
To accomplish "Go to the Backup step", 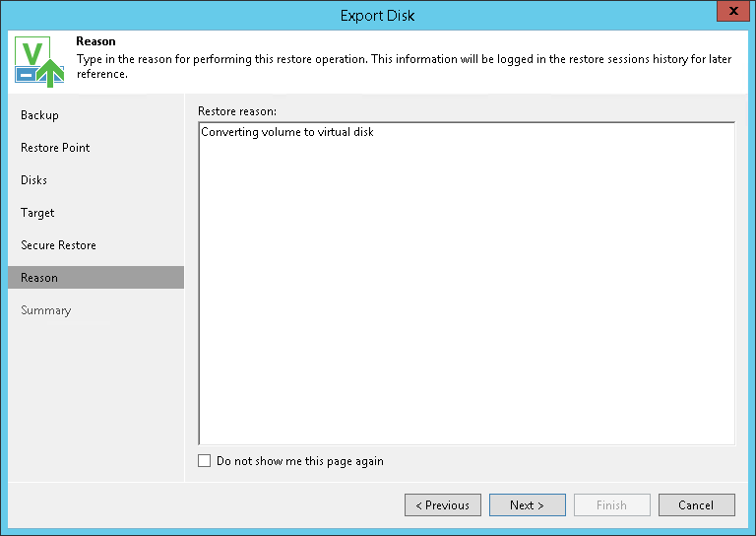I will point(40,115).
